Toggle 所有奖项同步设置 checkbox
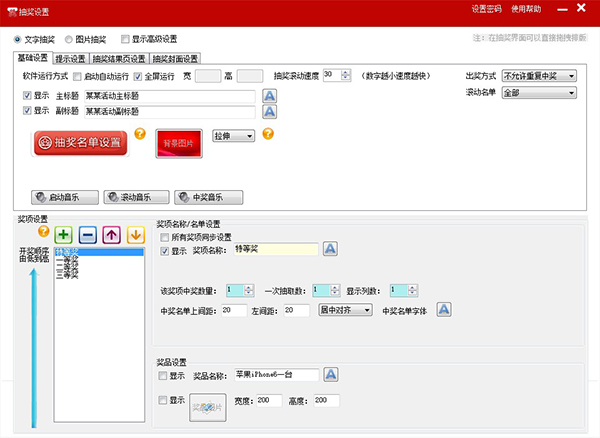Viewport: 600px width, 438px height. (x=165, y=237)
